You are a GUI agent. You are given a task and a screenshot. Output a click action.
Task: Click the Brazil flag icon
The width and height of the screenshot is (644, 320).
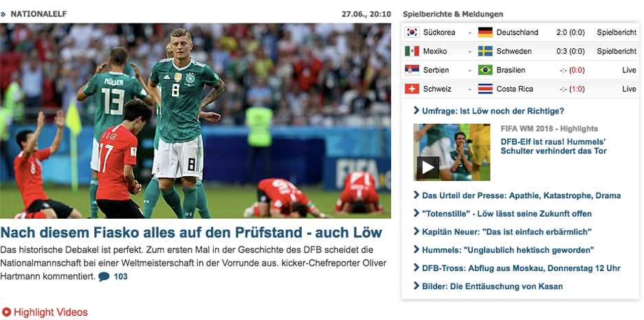click(x=485, y=70)
